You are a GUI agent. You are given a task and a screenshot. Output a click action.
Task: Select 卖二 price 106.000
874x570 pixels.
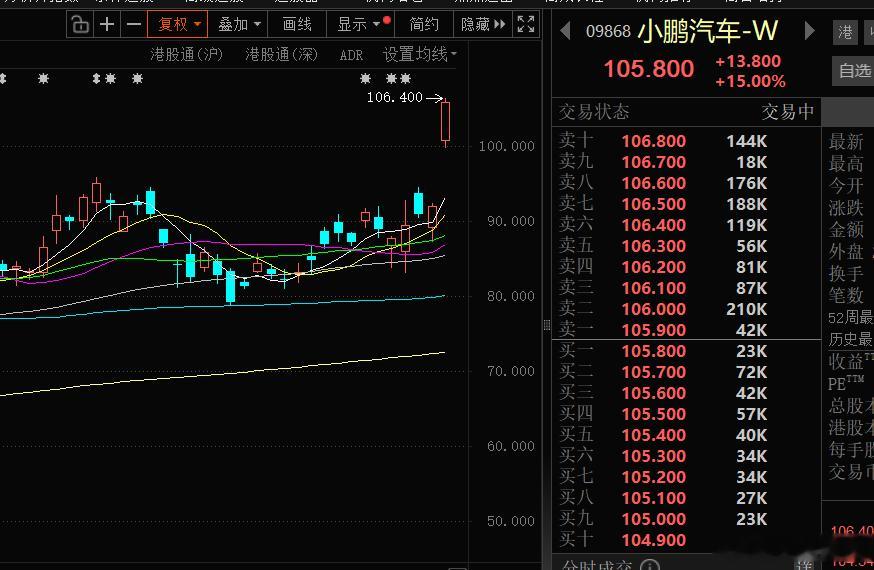[654, 309]
